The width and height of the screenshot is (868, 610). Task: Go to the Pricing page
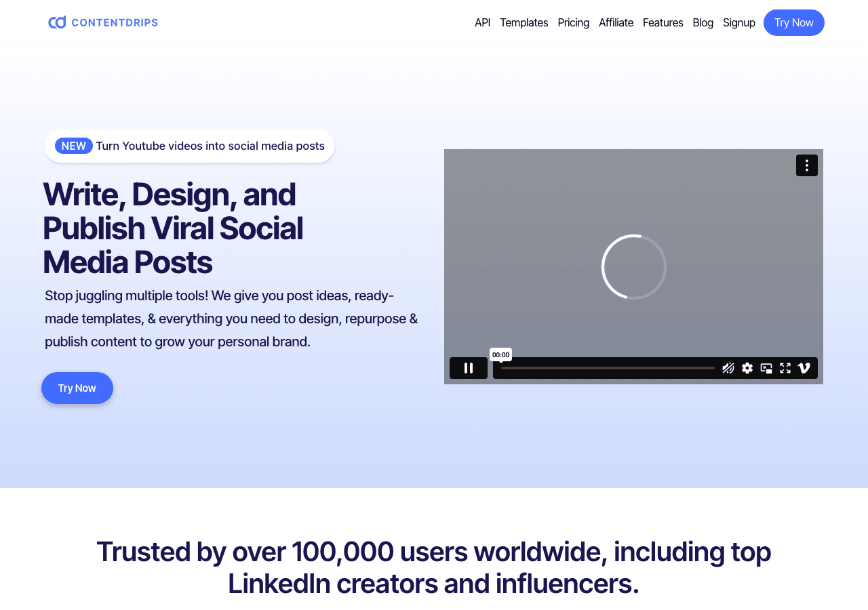pyautogui.click(x=573, y=22)
